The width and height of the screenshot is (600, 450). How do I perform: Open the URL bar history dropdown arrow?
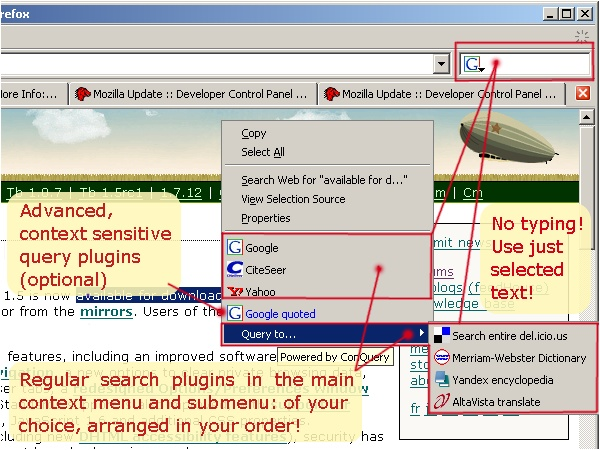pyautogui.click(x=441, y=64)
